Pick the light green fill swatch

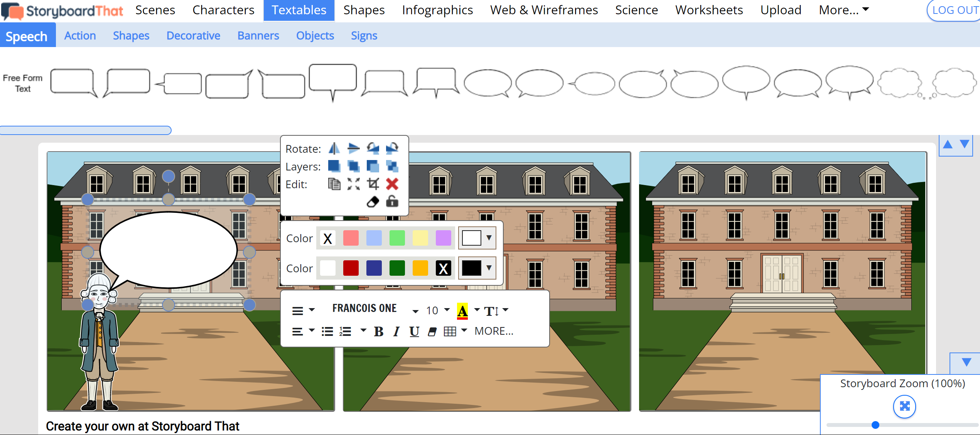(397, 238)
